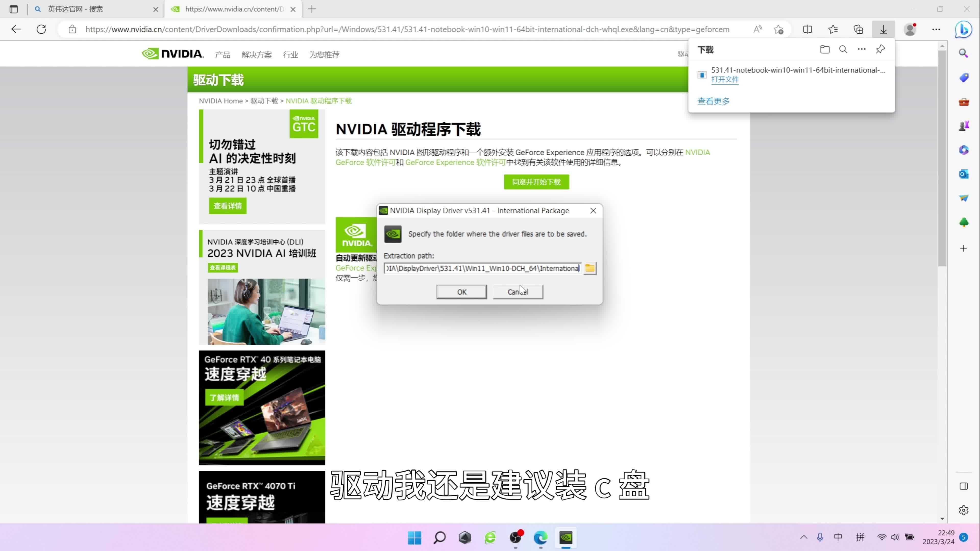
Task: Expand 查看更多 to show more downloads
Action: [713, 101]
